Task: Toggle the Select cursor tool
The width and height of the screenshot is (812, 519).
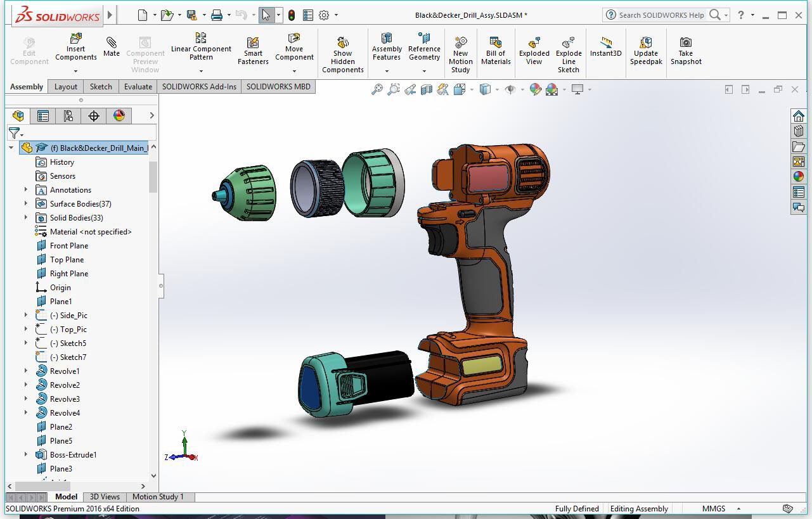Action: point(266,15)
